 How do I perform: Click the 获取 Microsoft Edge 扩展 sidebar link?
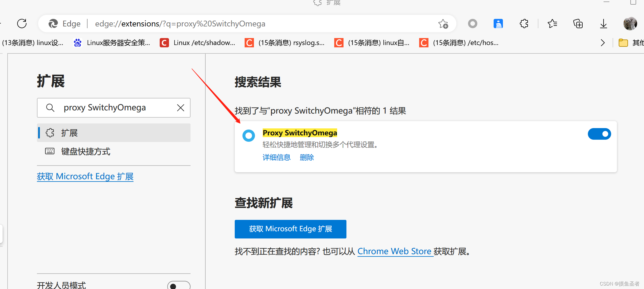tap(85, 176)
